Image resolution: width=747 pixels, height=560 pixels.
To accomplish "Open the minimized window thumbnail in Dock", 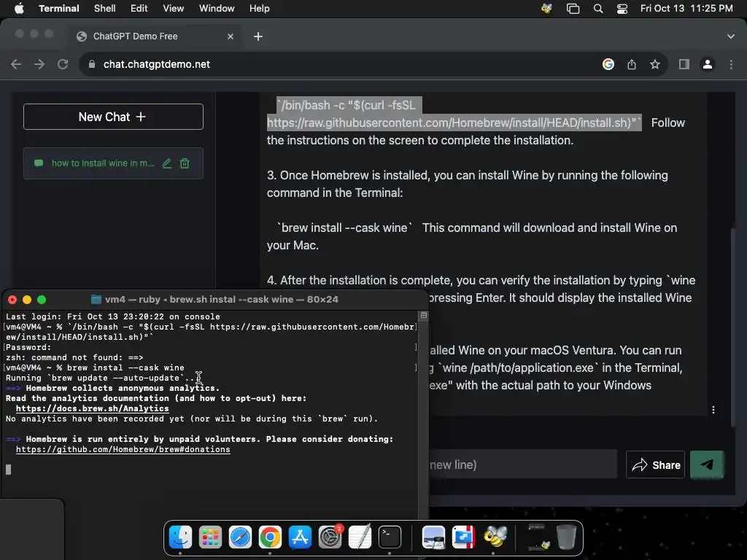I will (x=538, y=537).
